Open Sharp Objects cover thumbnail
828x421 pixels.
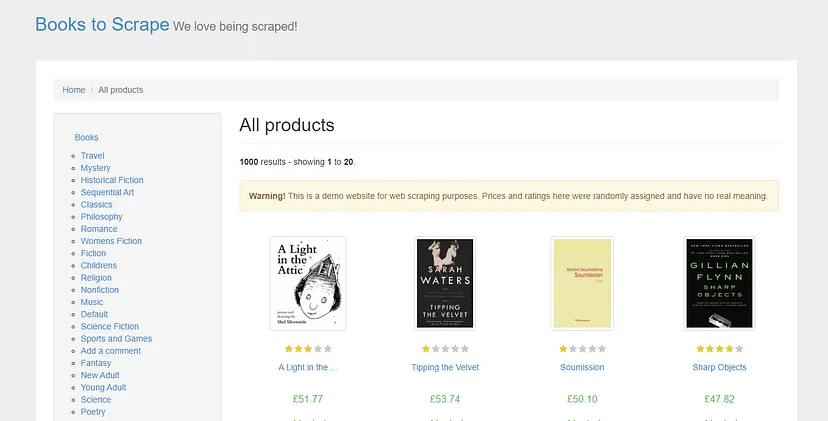[x=719, y=283]
